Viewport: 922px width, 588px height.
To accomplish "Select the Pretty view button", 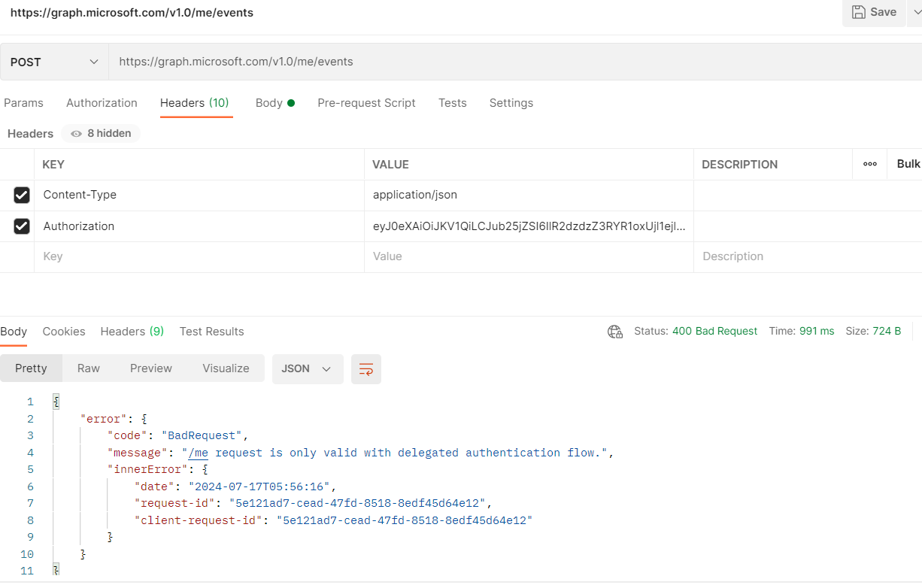I will click(x=31, y=368).
